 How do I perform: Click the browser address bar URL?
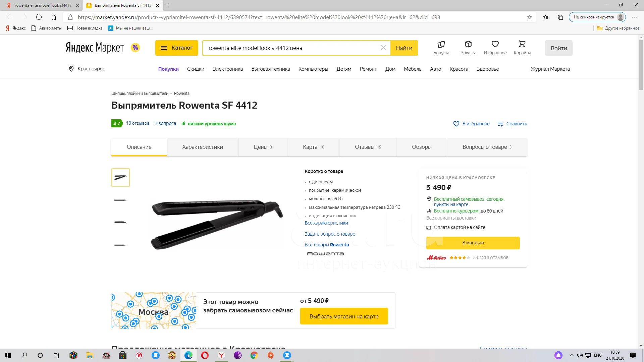tap(259, 17)
